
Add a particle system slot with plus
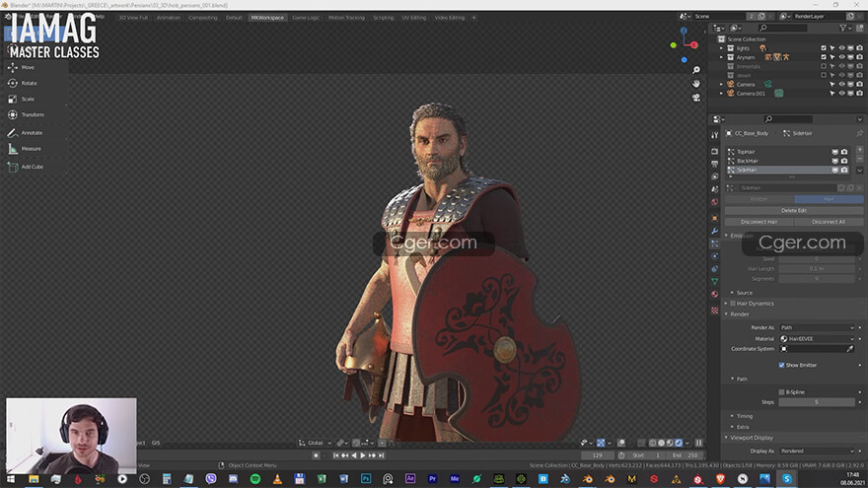point(860,150)
